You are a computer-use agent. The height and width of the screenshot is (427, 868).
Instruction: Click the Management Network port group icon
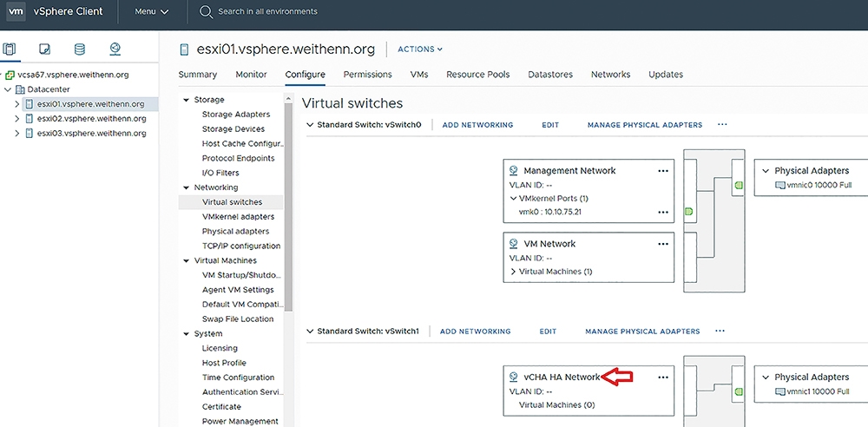click(x=513, y=171)
